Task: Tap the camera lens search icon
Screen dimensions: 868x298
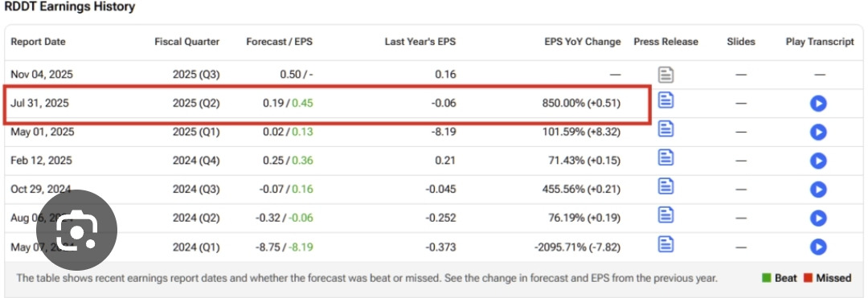Action: click(x=77, y=230)
